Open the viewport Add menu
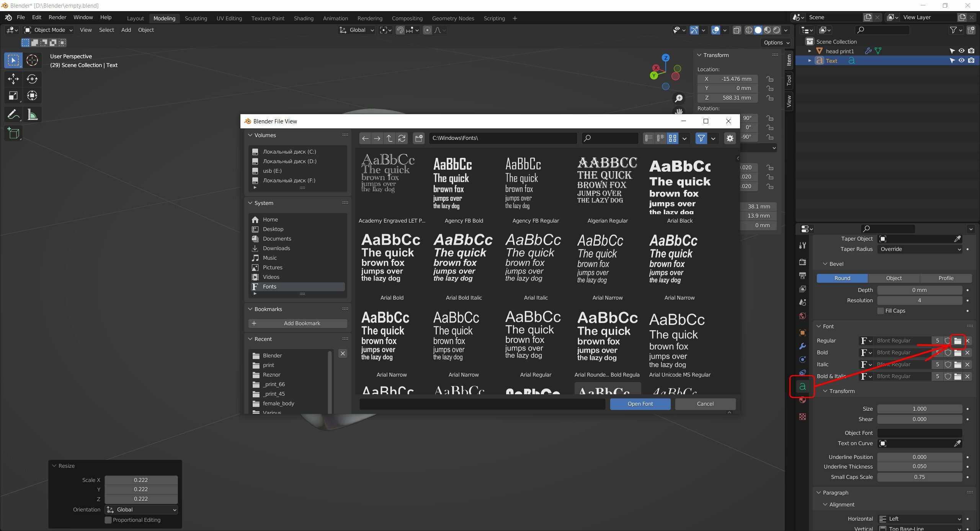The height and width of the screenshot is (531, 980). (x=126, y=30)
